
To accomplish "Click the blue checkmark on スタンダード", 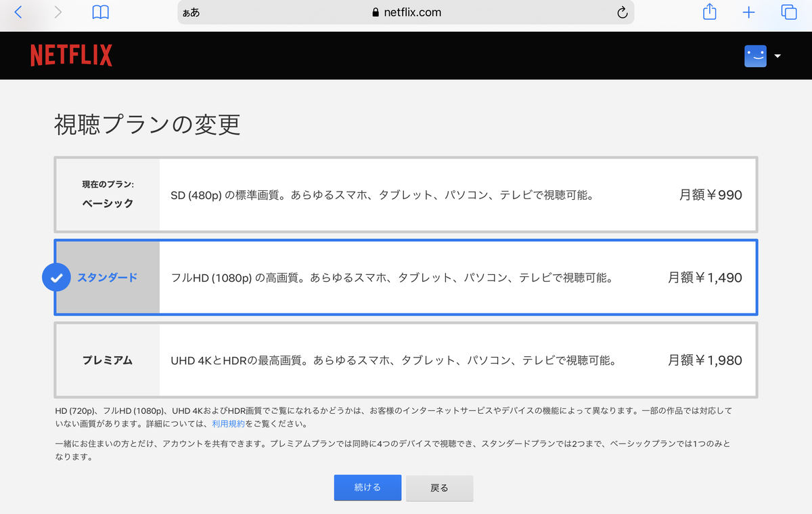I will point(57,278).
